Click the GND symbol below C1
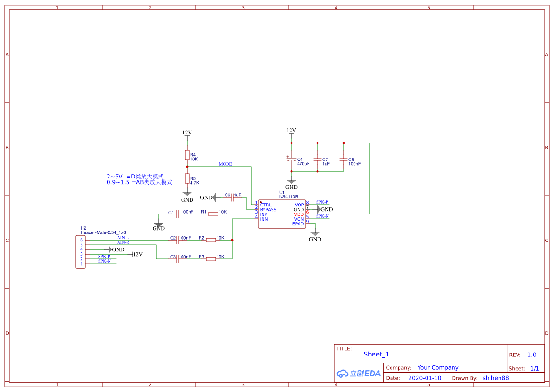Viewport: 554px width, 392px height. pos(159,225)
